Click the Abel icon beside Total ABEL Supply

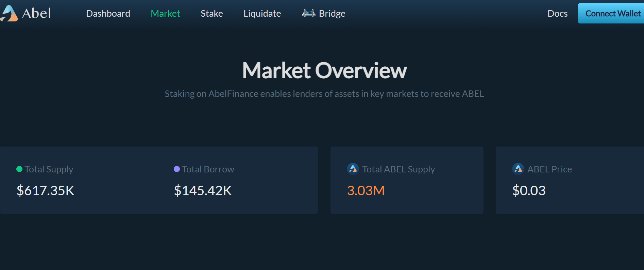point(353,169)
